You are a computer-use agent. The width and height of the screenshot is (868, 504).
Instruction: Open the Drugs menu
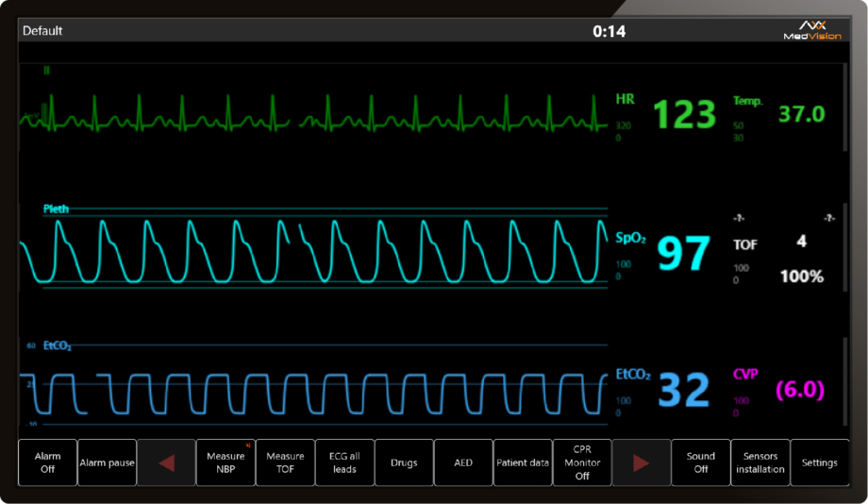(x=404, y=462)
